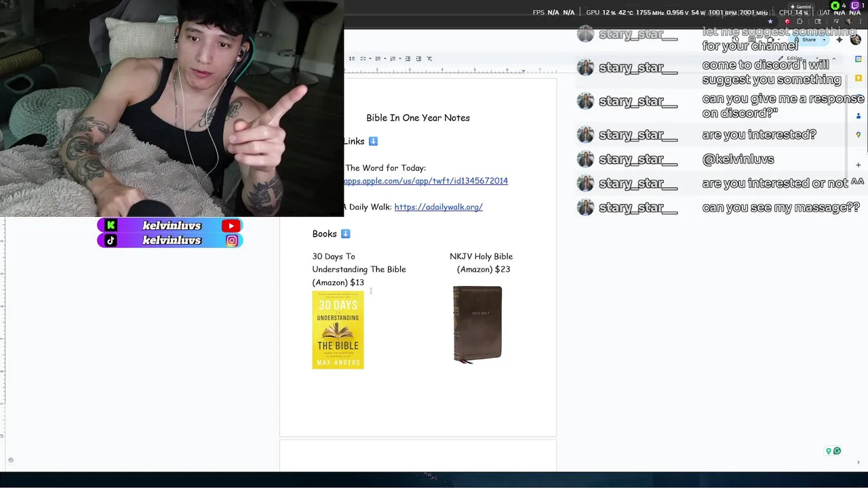Click the Twitch viewer count icon
The image size is (868, 488).
point(855,5)
